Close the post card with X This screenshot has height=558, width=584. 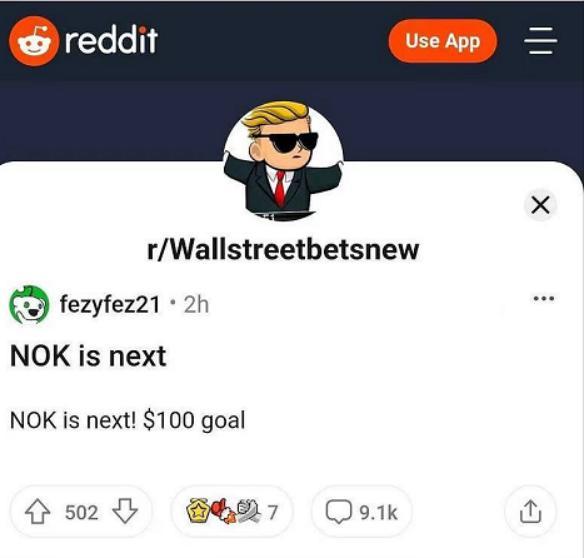[540, 205]
